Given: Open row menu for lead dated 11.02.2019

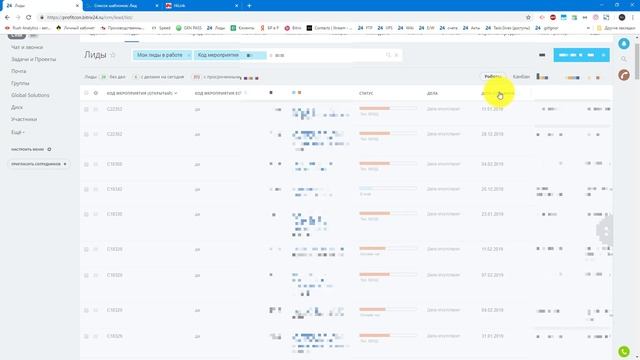Looking at the screenshot, I should (96, 249).
